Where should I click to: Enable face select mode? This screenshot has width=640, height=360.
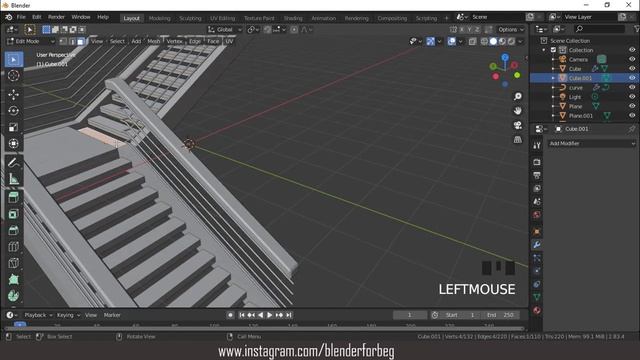[x=81, y=41]
